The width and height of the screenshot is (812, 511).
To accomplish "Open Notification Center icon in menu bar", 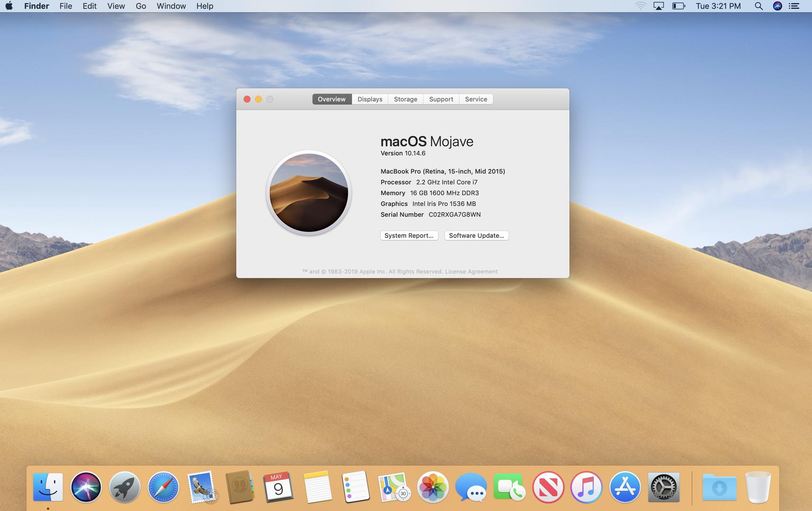I will tap(794, 6).
